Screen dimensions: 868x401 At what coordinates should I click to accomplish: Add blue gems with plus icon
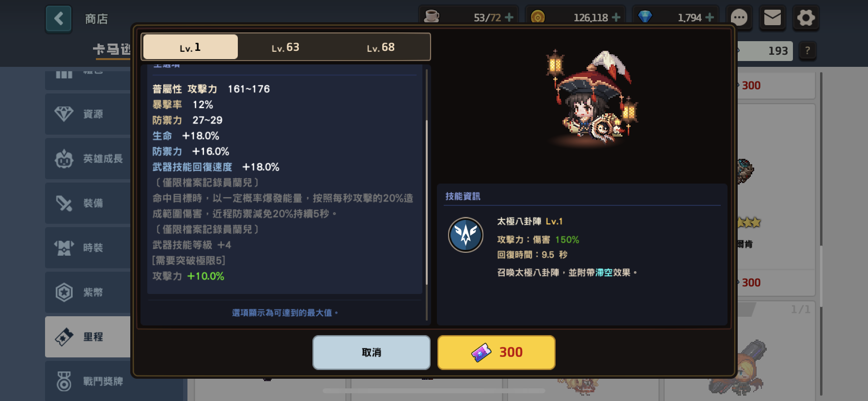(710, 17)
